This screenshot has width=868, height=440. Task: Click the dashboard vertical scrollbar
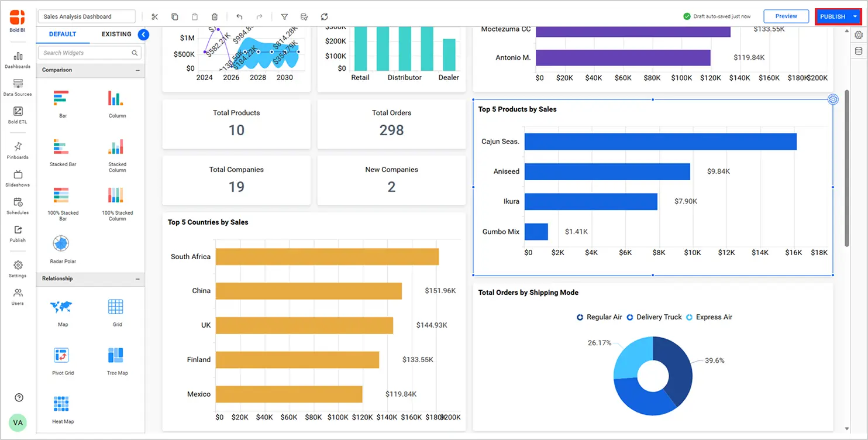(x=846, y=169)
